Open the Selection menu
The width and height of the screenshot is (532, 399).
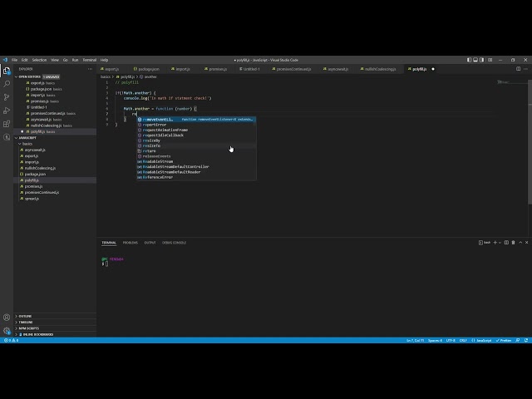(x=39, y=60)
